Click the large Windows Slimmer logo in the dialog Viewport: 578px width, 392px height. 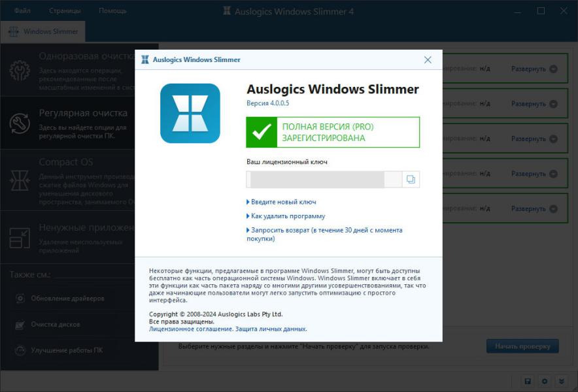(190, 113)
